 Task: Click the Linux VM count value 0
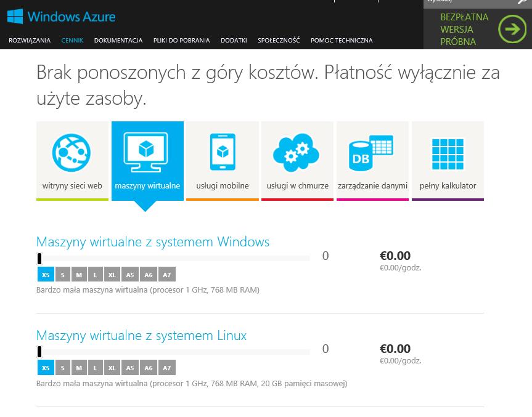pos(325,349)
